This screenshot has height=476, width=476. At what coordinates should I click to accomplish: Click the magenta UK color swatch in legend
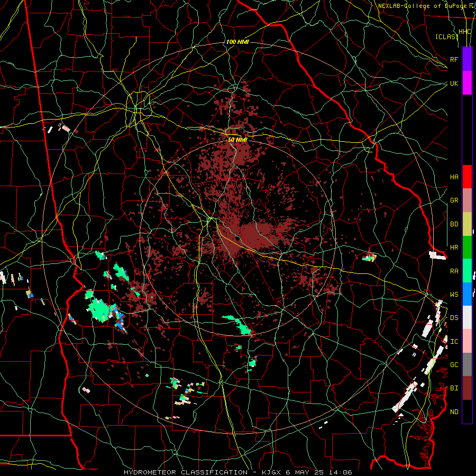[467, 83]
